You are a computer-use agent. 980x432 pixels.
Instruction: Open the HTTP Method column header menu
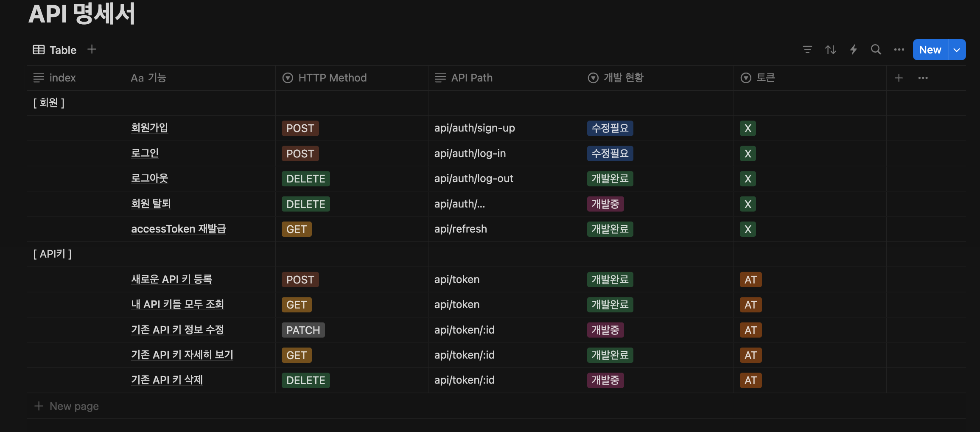tap(352, 78)
